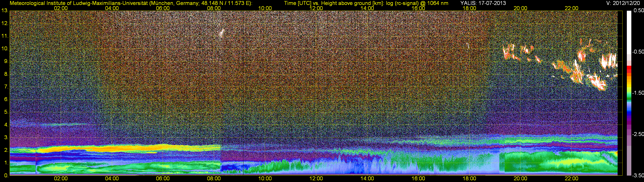
Task: Click the -2.50 value on the color scale
Action: click(638, 134)
